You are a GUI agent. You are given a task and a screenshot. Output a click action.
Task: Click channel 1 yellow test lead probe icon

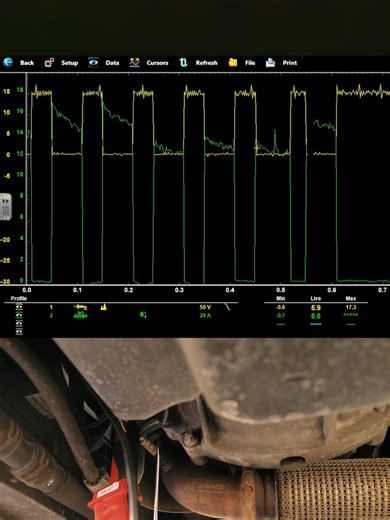coord(80,307)
